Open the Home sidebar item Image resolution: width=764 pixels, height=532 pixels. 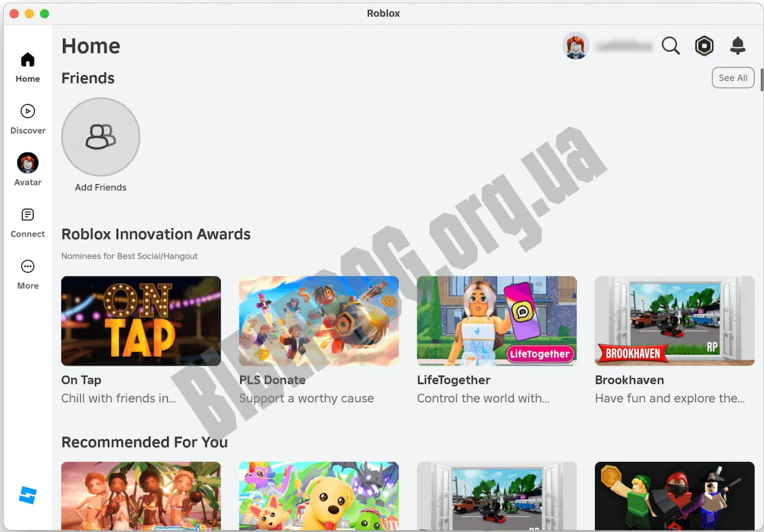coord(28,68)
